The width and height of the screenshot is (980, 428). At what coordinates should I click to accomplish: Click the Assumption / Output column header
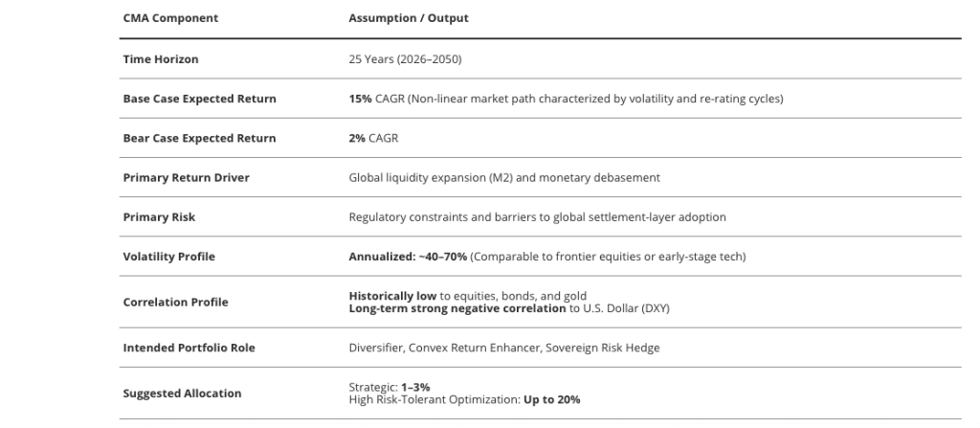pos(409,18)
